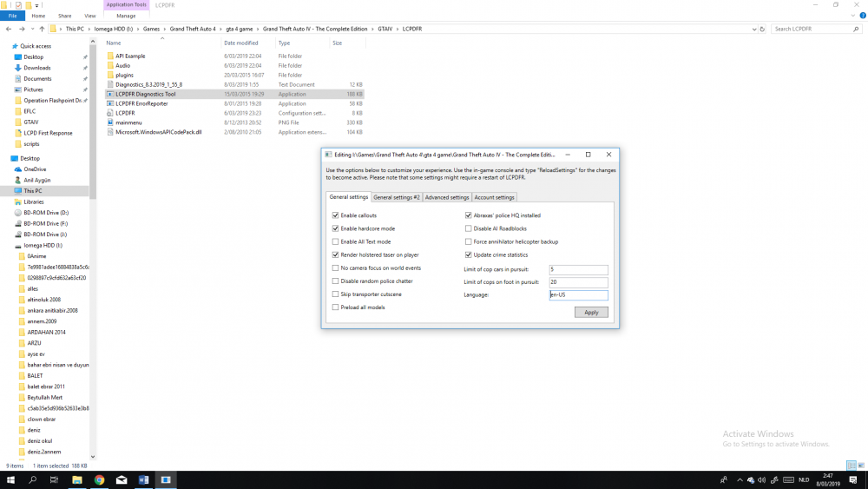Viewport: 868px width, 489px height.
Task: Click the search magnifier in Search LCPDFR box
Action: click(856, 29)
